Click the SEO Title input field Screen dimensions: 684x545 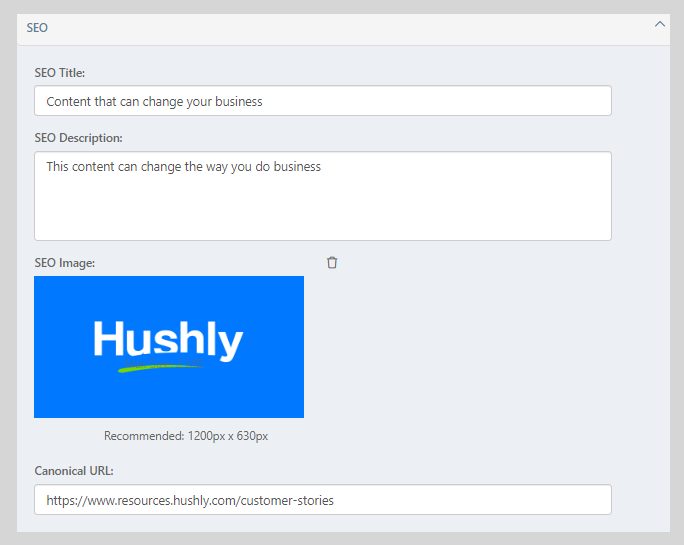(x=323, y=101)
